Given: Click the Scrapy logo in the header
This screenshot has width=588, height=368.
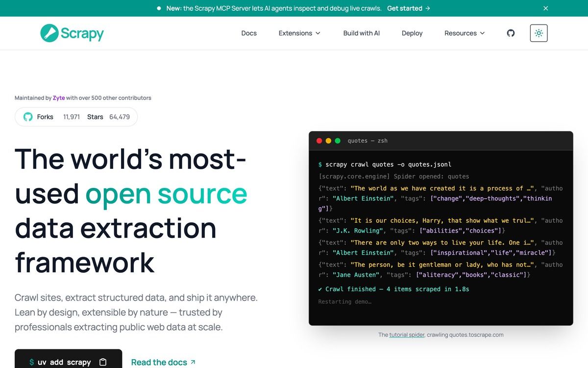Looking at the screenshot, I should tap(72, 33).
